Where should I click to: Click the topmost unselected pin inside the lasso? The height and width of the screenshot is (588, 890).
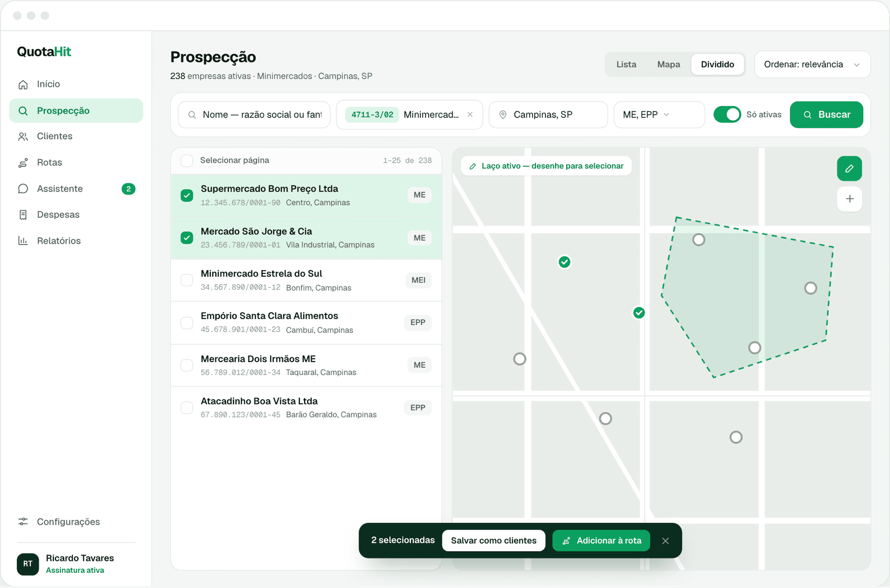699,240
